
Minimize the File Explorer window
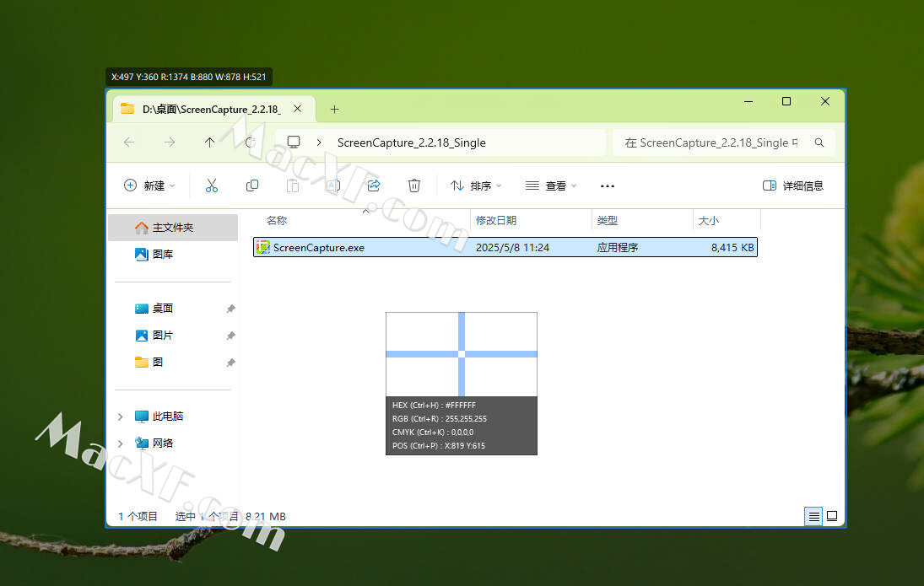tap(748, 101)
